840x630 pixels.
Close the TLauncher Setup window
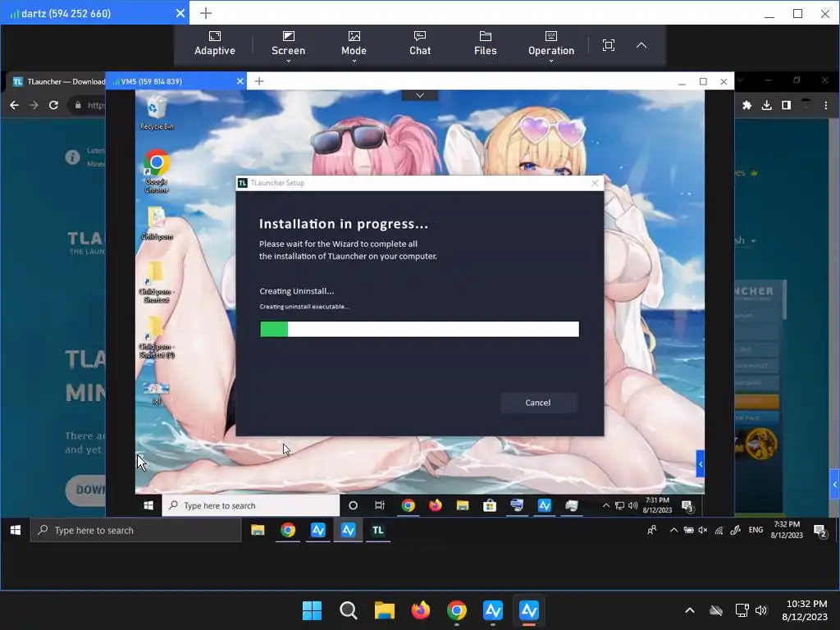pos(595,183)
